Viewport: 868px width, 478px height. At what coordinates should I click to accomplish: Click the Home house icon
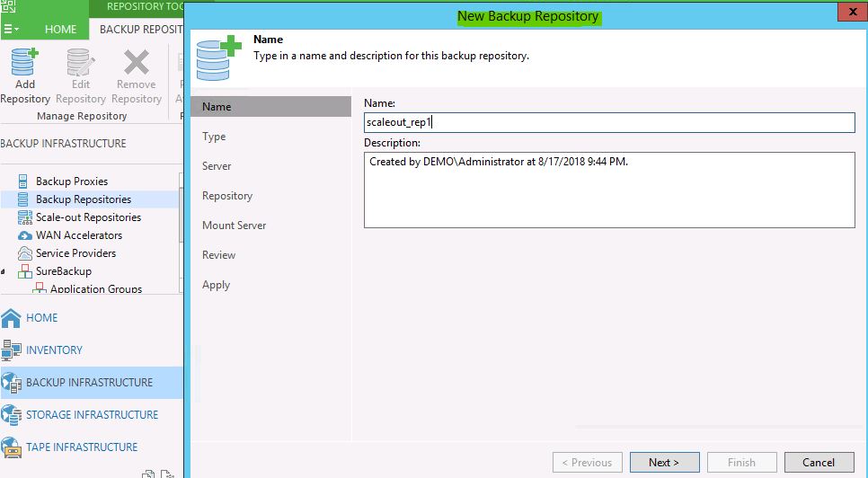click(11, 318)
